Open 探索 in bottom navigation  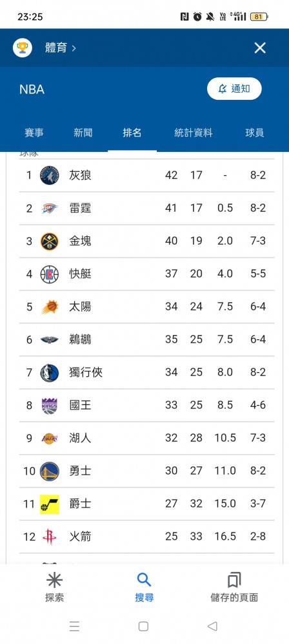coord(54,587)
